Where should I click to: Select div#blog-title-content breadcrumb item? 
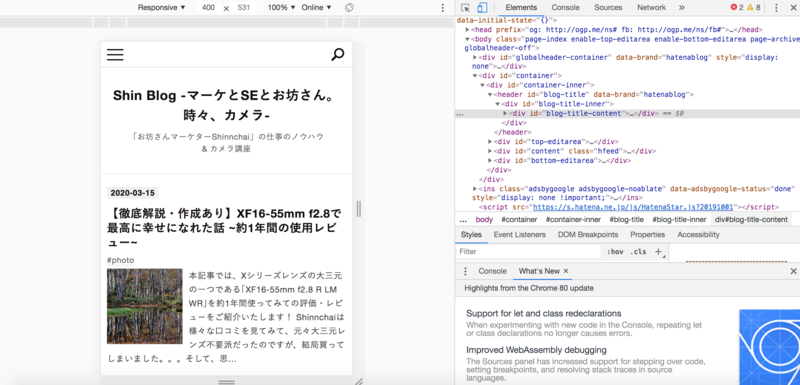coord(751,220)
